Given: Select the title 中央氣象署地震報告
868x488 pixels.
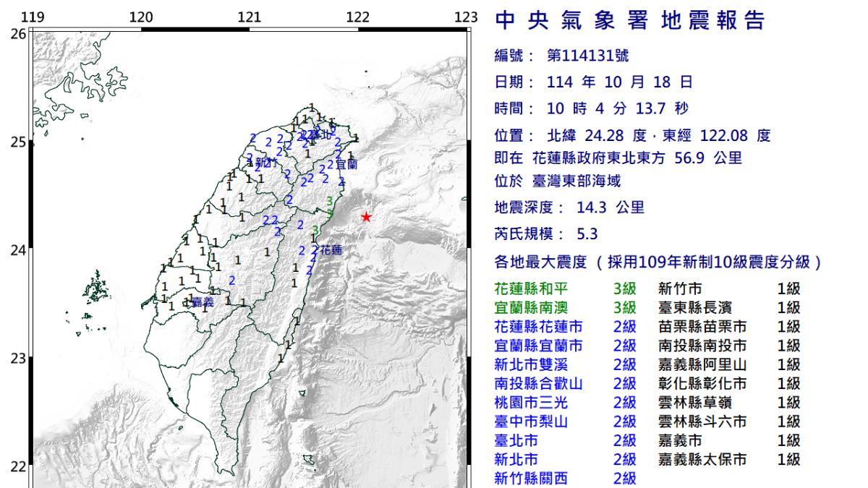Looking at the screenshot, I should (x=629, y=21).
